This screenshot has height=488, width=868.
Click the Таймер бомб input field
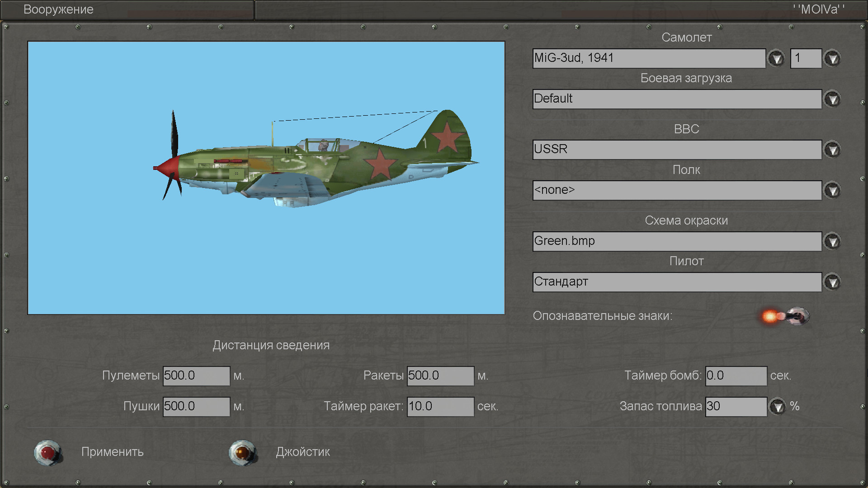pyautogui.click(x=736, y=375)
